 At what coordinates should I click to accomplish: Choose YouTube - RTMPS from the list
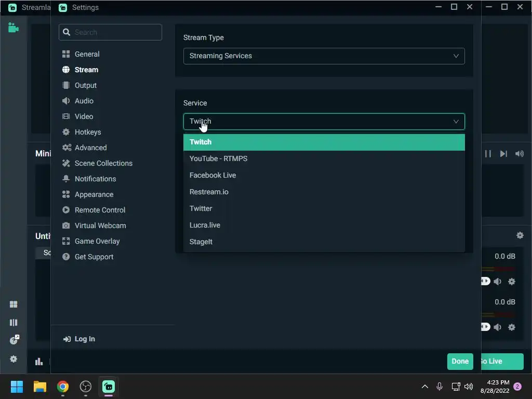click(324, 159)
